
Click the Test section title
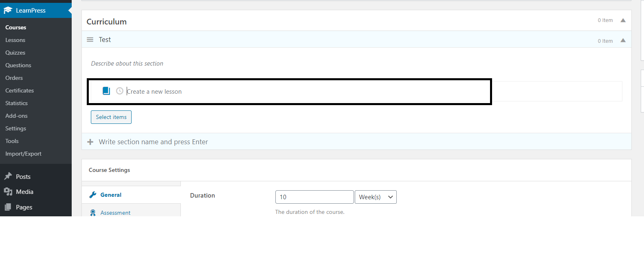point(105,40)
